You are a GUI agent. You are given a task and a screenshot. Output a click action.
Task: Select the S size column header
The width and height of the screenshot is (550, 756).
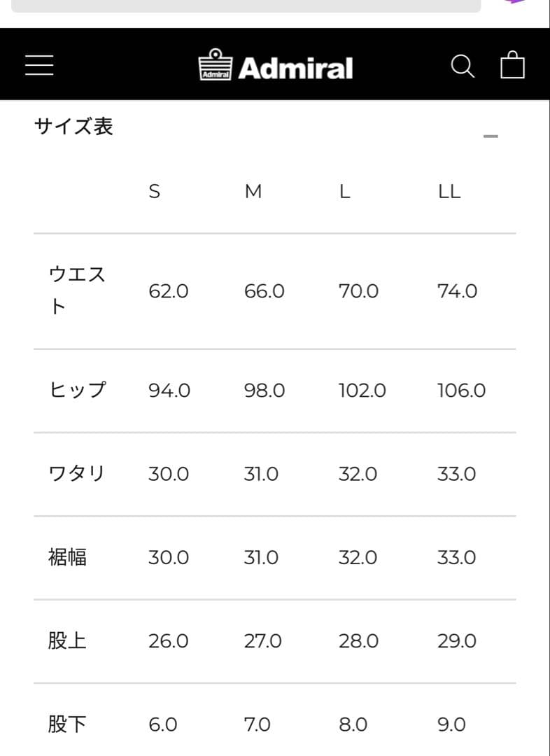[x=155, y=191]
